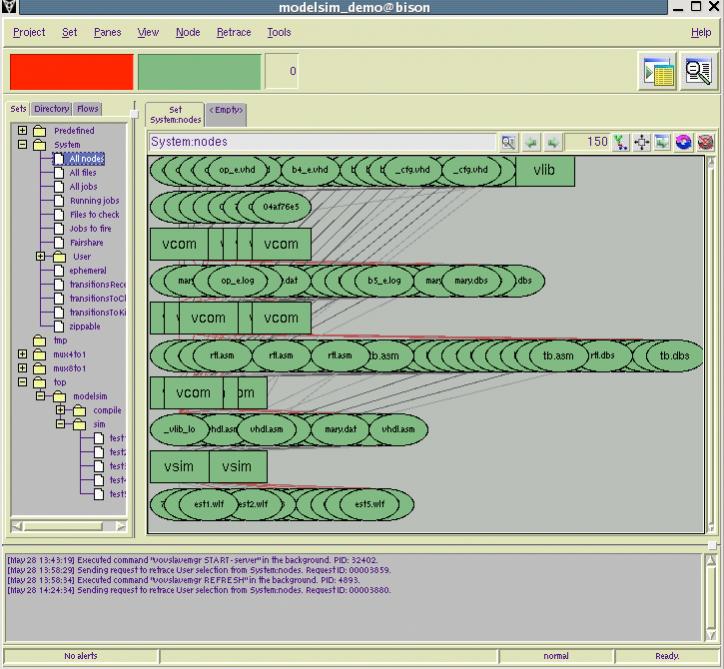724x669 pixels.
Task: Click the find magnifier icon beside System:nodes field
Action: (x=508, y=142)
